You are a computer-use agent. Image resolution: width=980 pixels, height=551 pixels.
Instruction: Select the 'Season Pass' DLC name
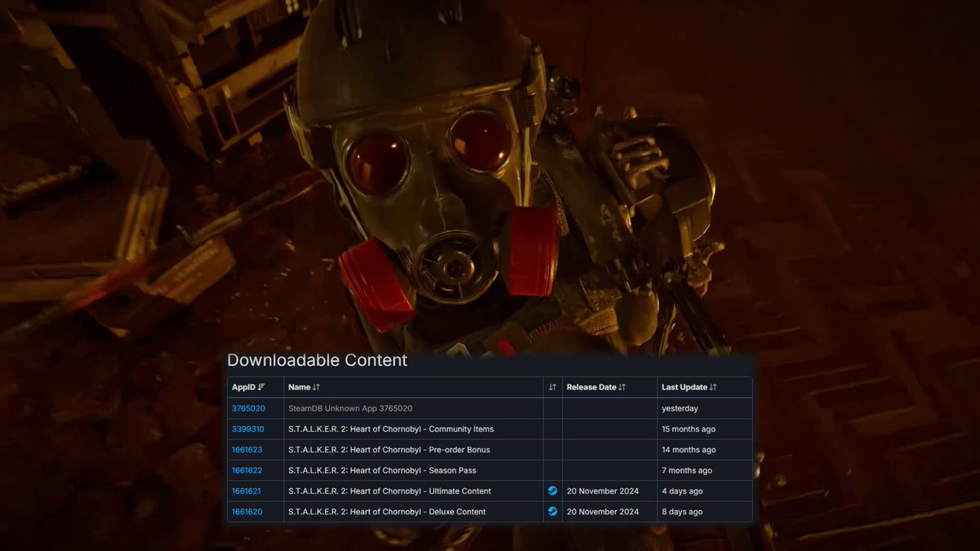(382, 470)
